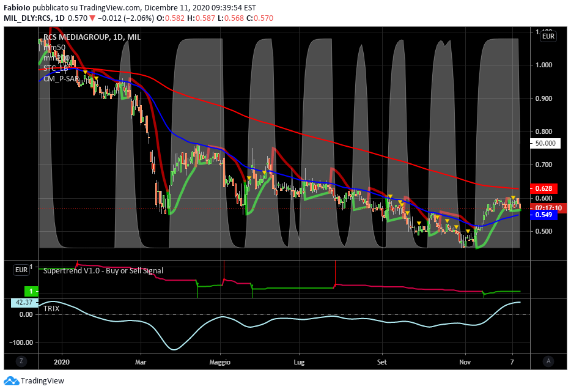This screenshot has width=571, height=392.
Task: Click the open value O:0.582
Action: click(171, 18)
